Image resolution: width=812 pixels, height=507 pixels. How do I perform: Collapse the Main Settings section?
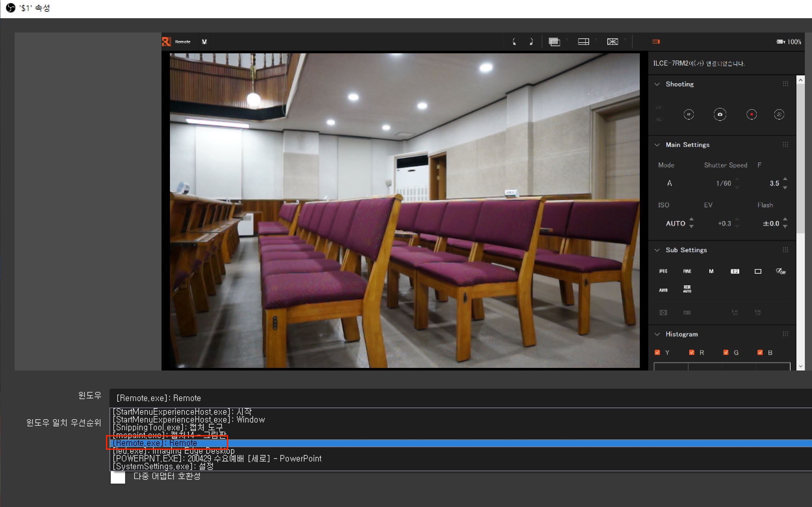[x=657, y=145]
